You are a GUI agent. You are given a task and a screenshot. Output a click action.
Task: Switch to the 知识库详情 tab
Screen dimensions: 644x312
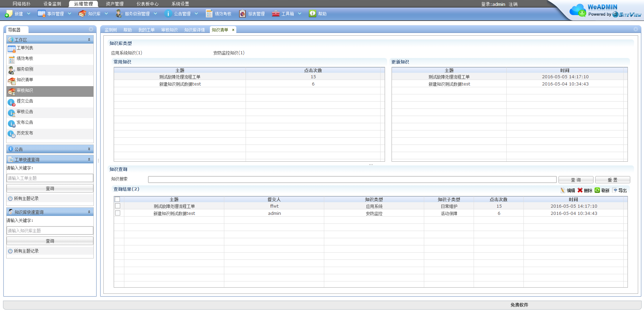tap(194, 30)
